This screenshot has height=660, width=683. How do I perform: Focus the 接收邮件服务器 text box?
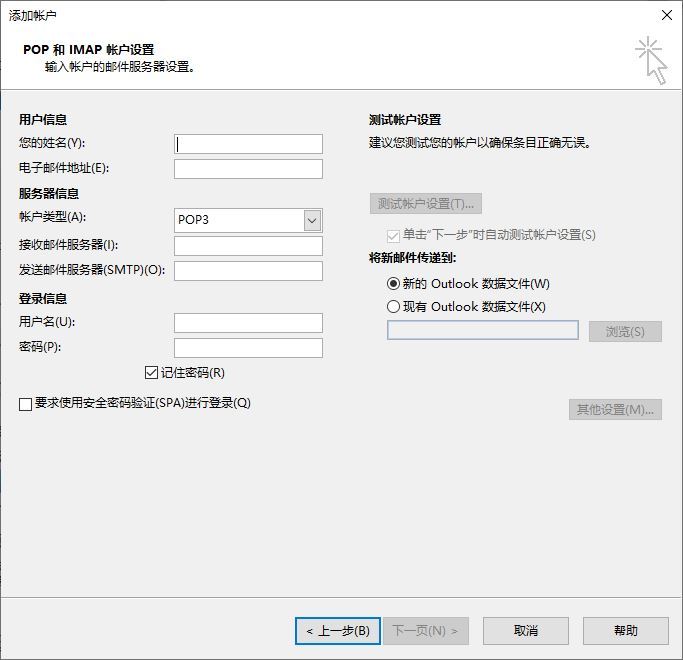coord(248,246)
